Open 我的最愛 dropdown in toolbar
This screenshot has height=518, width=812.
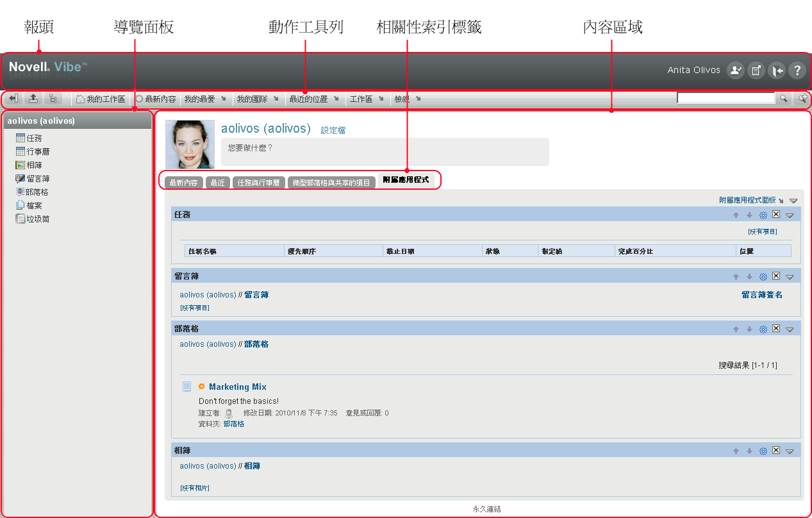point(205,99)
